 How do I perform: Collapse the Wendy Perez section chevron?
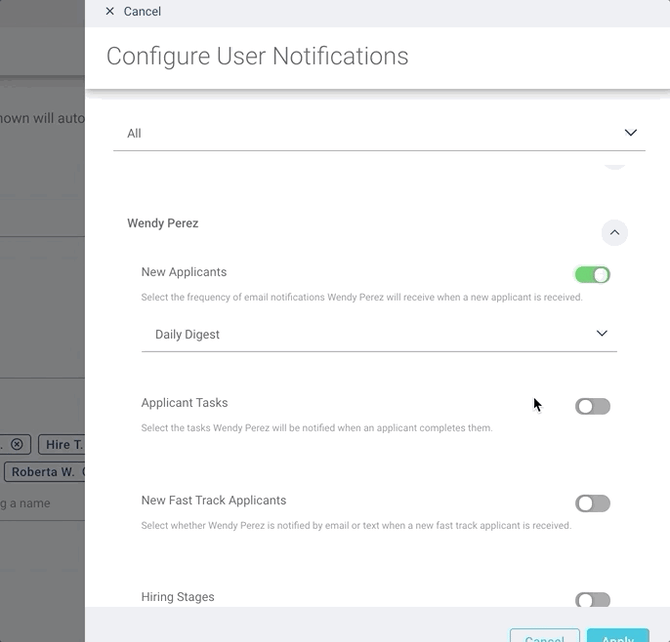pyautogui.click(x=615, y=233)
